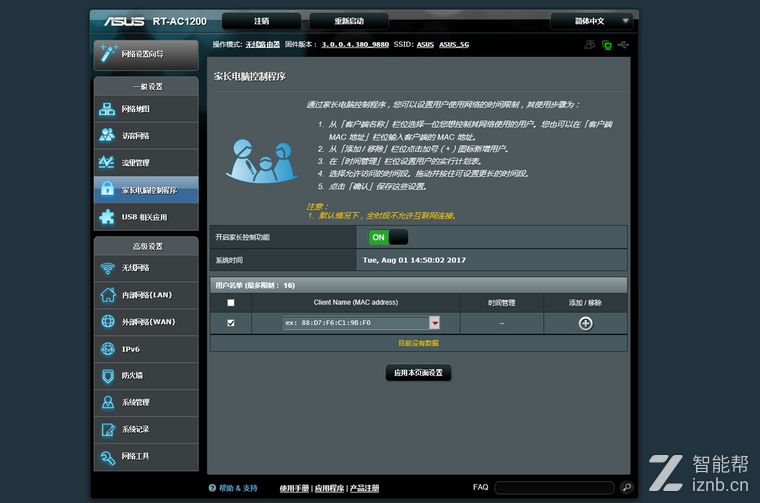
Task: Open IPv6 settings icon
Action: (108, 348)
